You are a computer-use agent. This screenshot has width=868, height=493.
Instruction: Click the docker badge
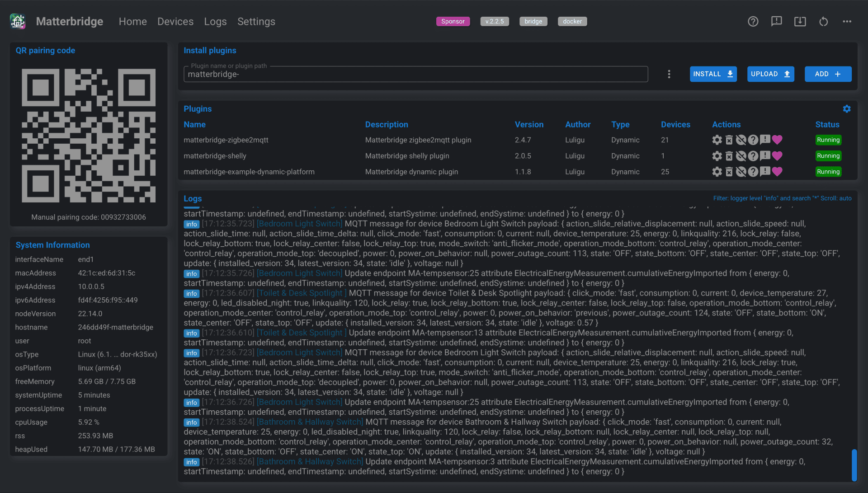(x=572, y=21)
